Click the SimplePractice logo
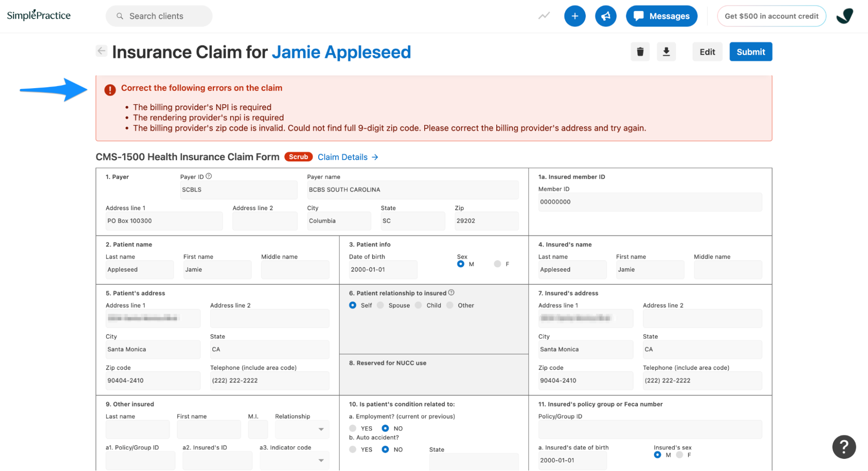 point(38,15)
